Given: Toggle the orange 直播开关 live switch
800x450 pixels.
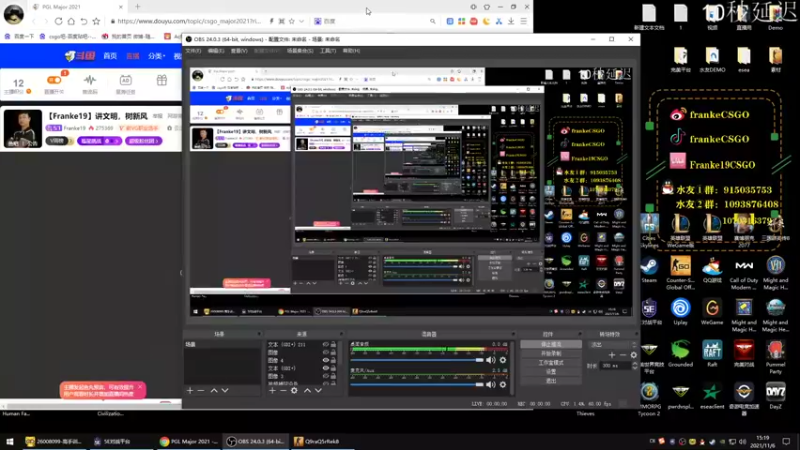Looking at the screenshot, I should [54, 80].
